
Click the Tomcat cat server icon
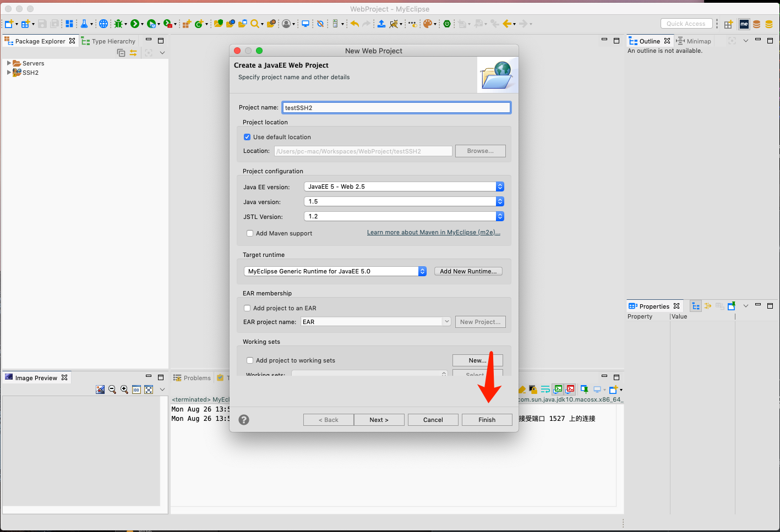[x=394, y=24]
